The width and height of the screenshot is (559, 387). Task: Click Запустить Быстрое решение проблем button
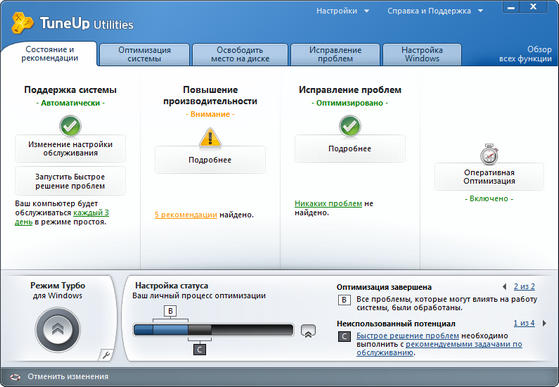(x=70, y=181)
